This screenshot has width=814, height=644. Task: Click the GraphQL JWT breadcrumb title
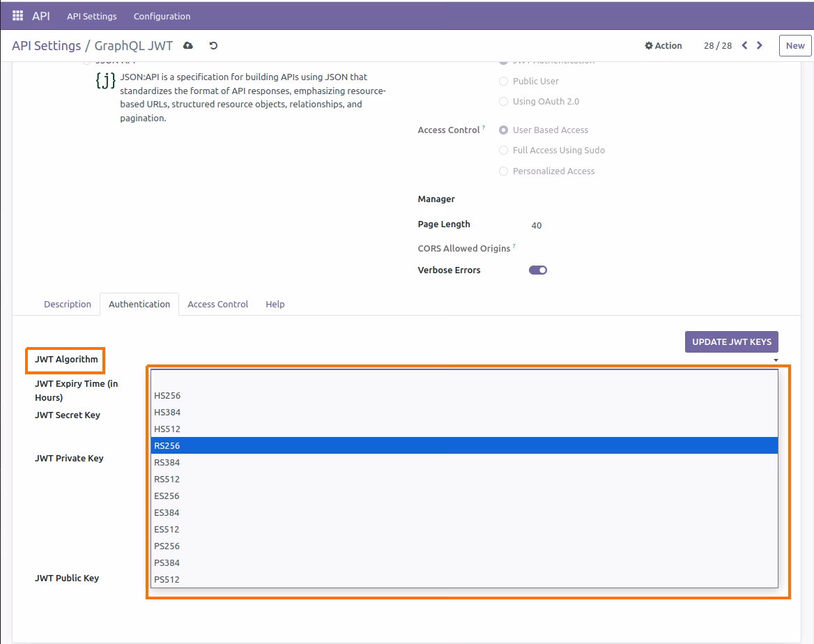(x=133, y=46)
